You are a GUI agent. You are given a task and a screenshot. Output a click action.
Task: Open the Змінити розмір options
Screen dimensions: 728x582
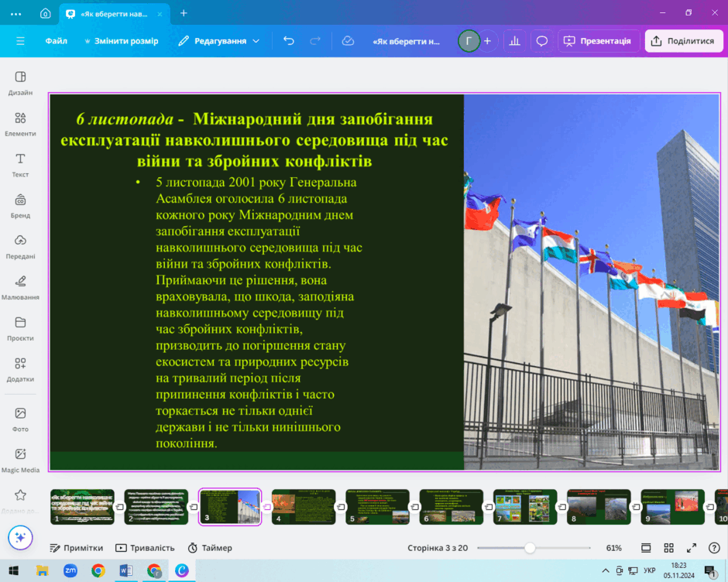pos(122,41)
